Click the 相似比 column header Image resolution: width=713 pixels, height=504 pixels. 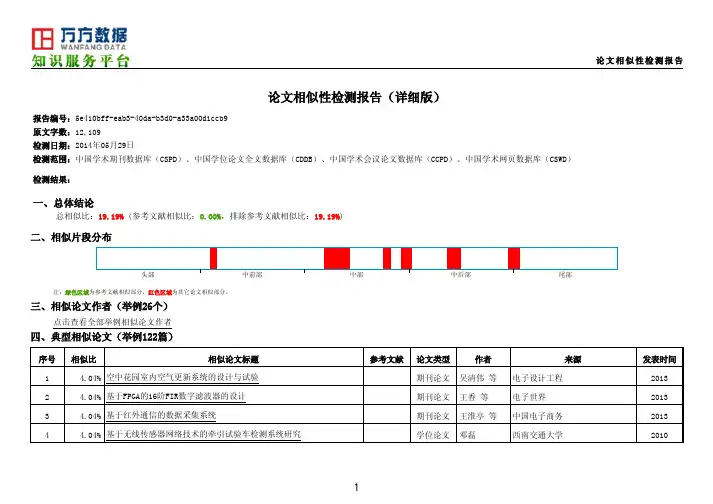tap(82, 359)
